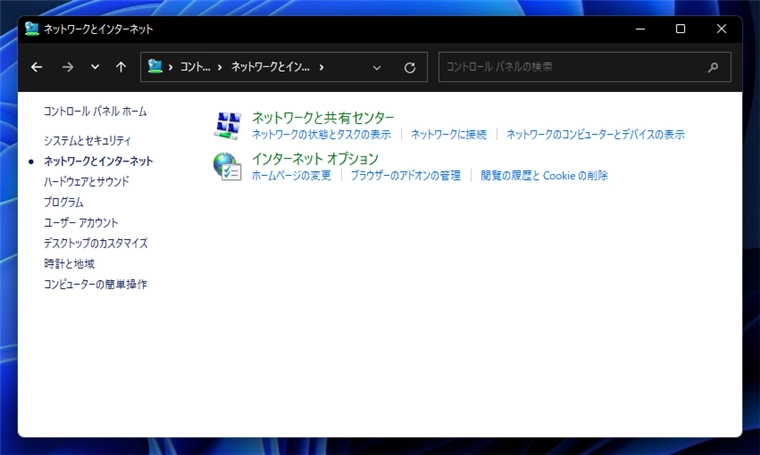
Task: Click the back arrow navigation button
Action: [x=36, y=67]
